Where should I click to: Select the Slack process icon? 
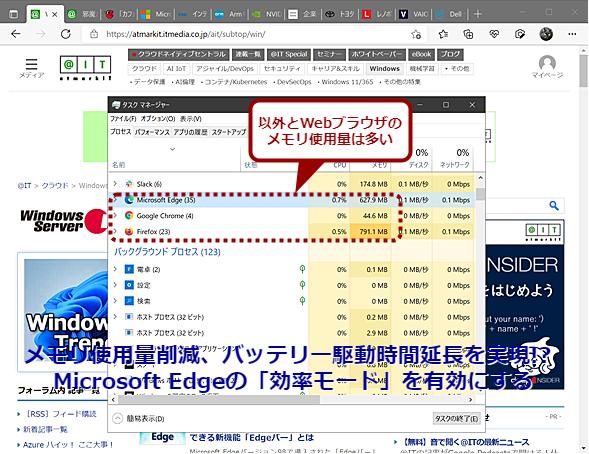(129, 184)
